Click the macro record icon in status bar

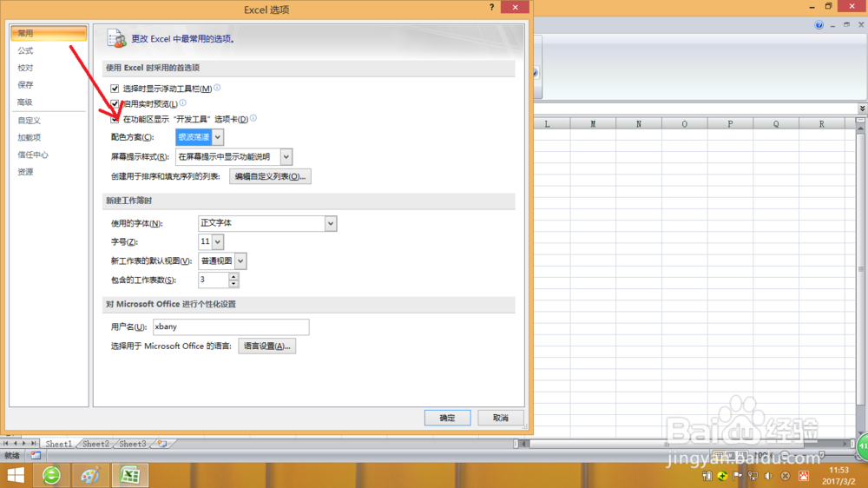(36, 455)
